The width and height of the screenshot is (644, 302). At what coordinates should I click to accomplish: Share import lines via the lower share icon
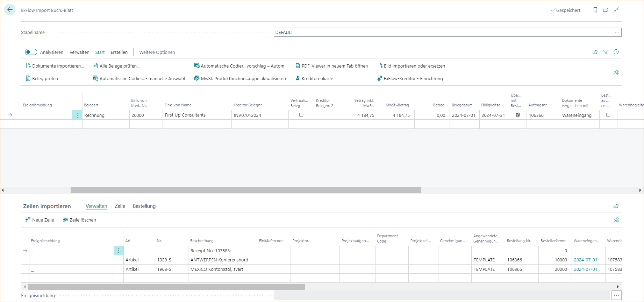pos(616,206)
